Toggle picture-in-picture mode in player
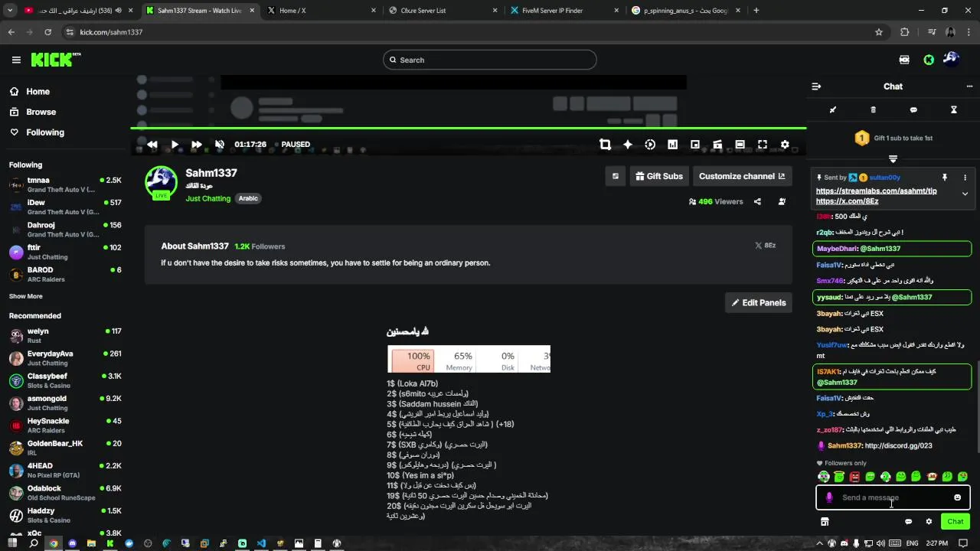The width and height of the screenshot is (980, 551). [695, 144]
